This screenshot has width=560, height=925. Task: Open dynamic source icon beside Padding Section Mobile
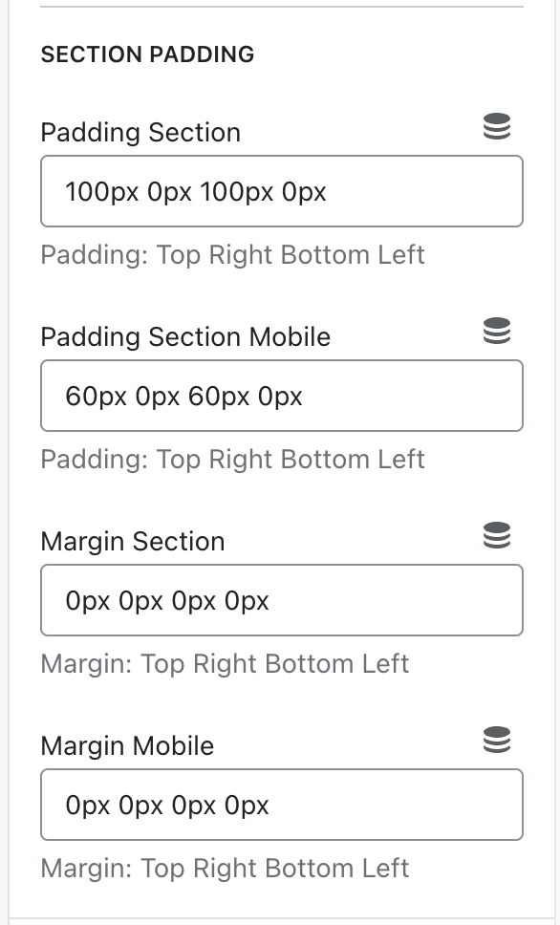click(x=496, y=331)
